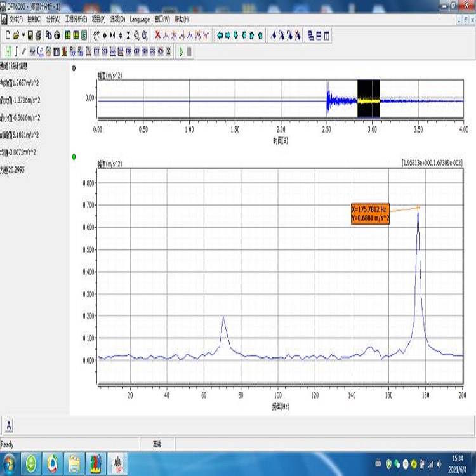Open the 文件(F) menu
The image size is (476, 476).
16,20
